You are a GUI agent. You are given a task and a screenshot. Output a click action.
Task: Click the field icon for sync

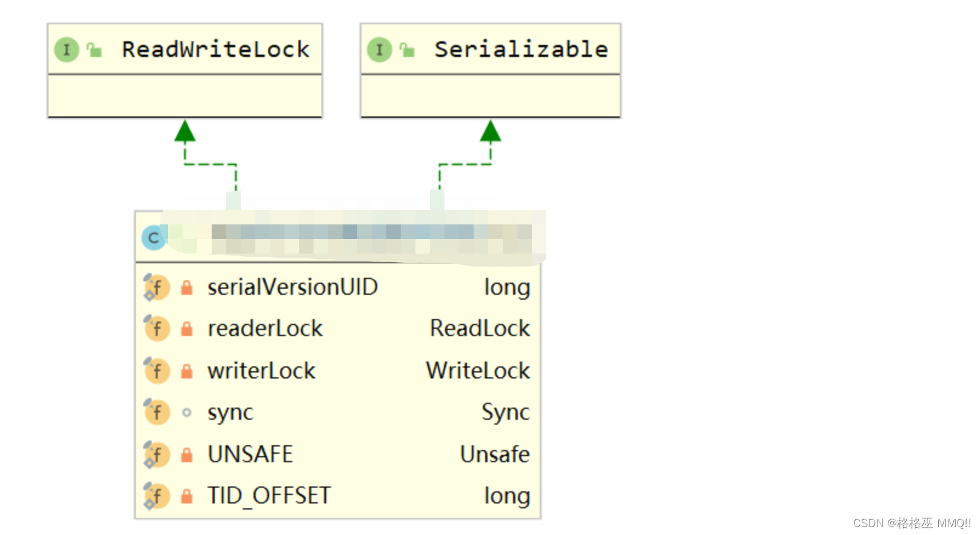tap(156, 412)
